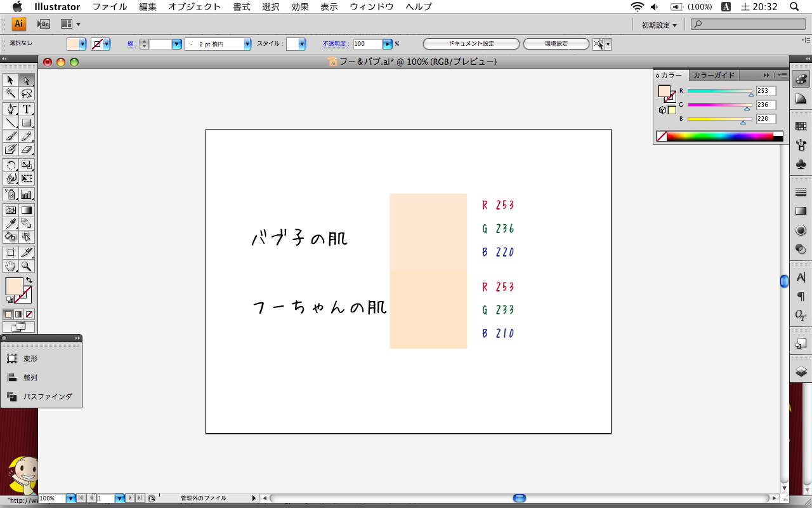
Task: Open the stroke weight dropdown
Action: click(x=177, y=44)
